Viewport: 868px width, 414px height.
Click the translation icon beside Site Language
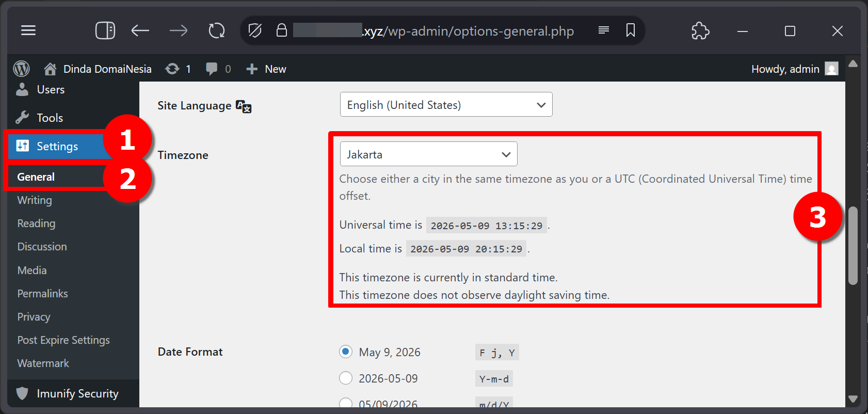point(244,106)
